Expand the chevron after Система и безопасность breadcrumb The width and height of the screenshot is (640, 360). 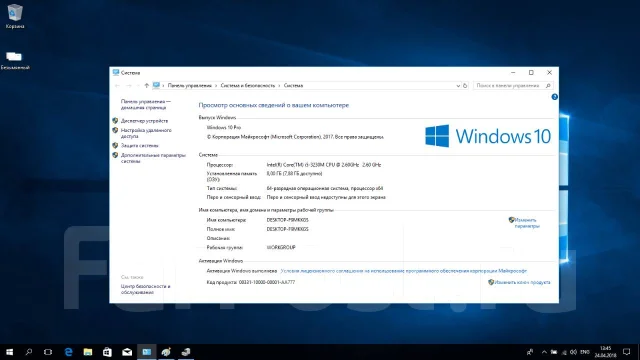(280, 86)
